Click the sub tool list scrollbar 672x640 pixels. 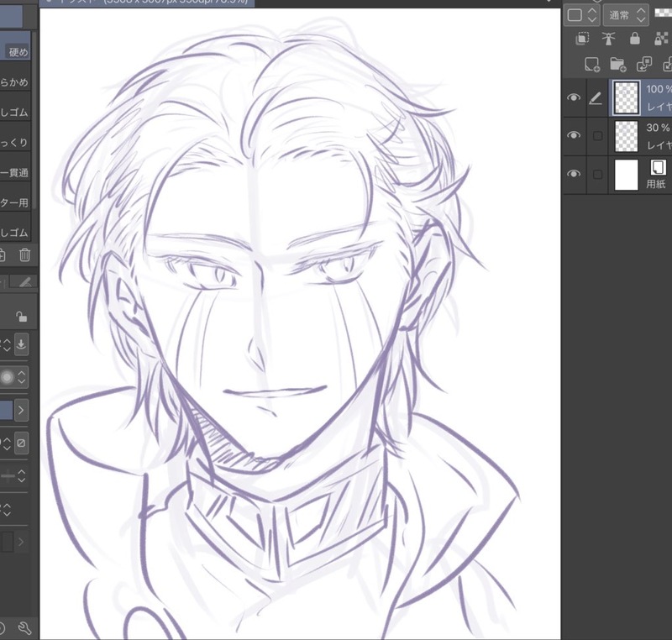tap(34, 120)
